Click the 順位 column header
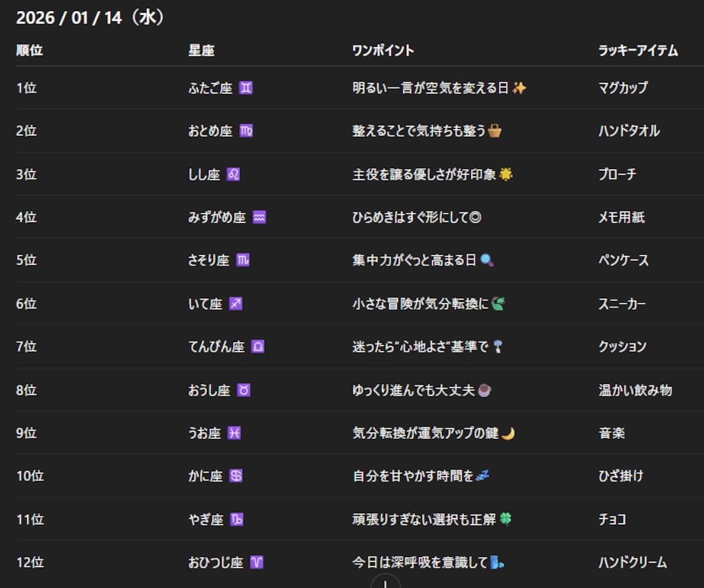 click(29, 50)
